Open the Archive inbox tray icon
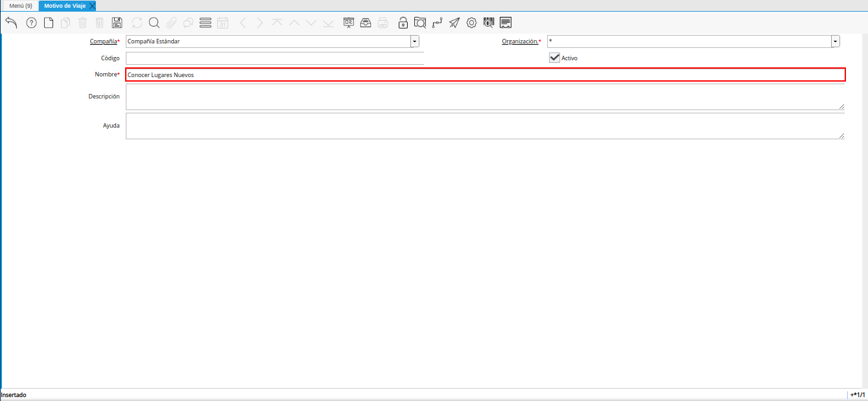Screen dimensions: 868x401 pos(366,23)
